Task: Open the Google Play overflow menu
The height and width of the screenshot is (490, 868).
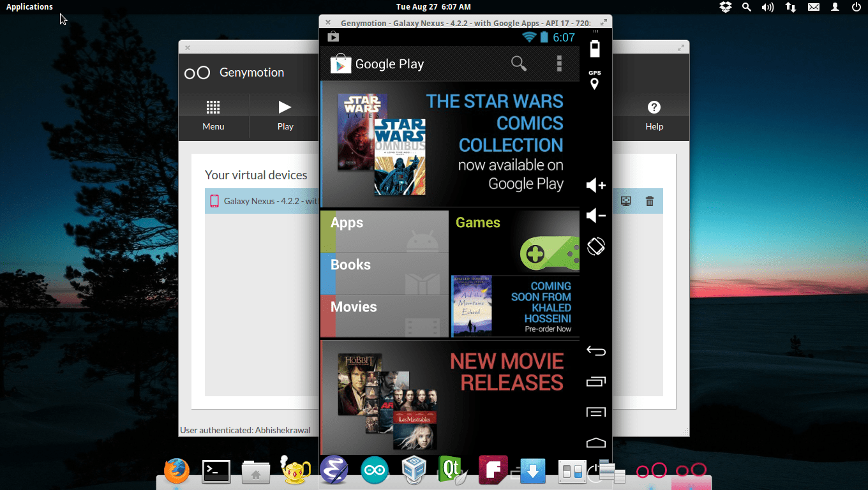Action: pyautogui.click(x=559, y=64)
